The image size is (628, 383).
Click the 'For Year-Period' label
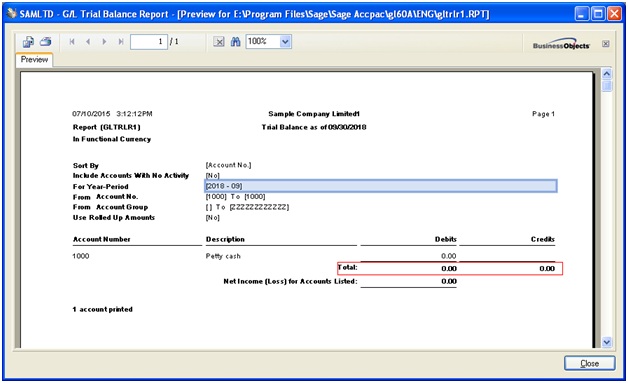(101, 187)
